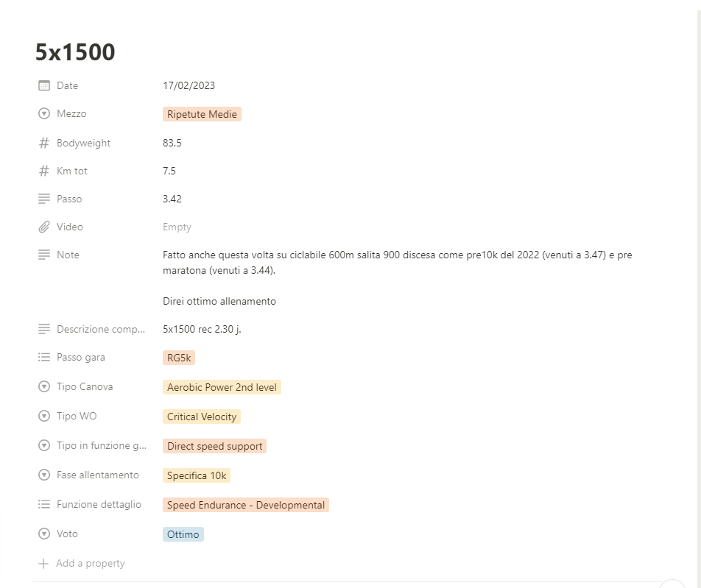Click the description '5x1500 rec 2.30 j.'
The image size is (701, 588).
coord(202,329)
